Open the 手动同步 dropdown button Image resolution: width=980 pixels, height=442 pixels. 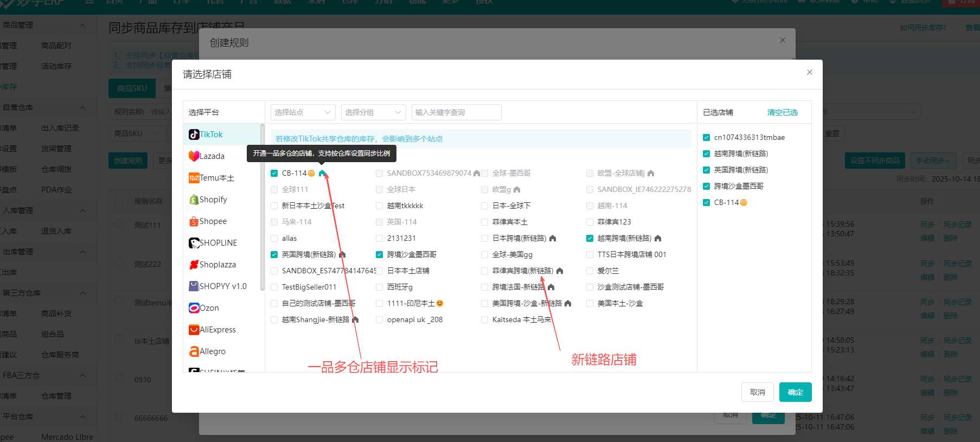point(933,161)
